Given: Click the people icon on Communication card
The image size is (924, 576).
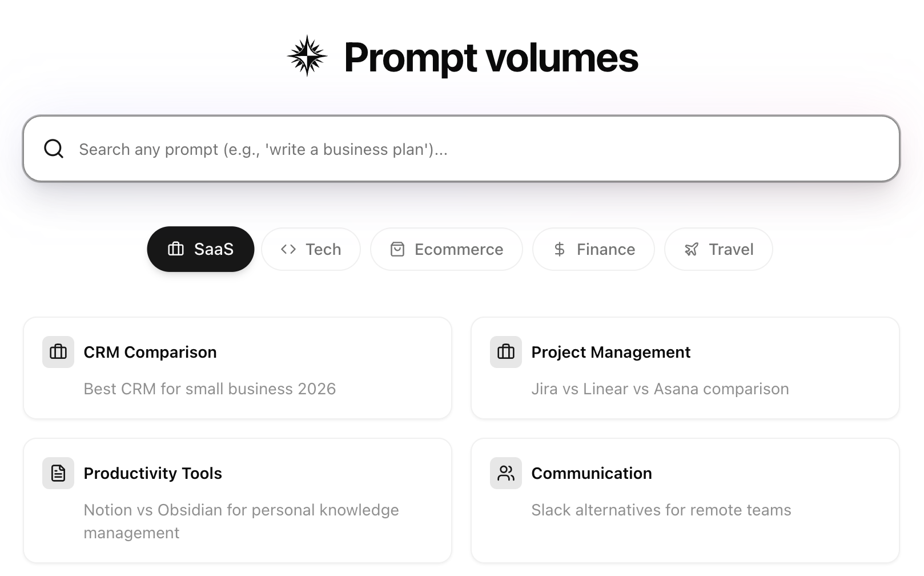Looking at the screenshot, I should coord(505,473).
